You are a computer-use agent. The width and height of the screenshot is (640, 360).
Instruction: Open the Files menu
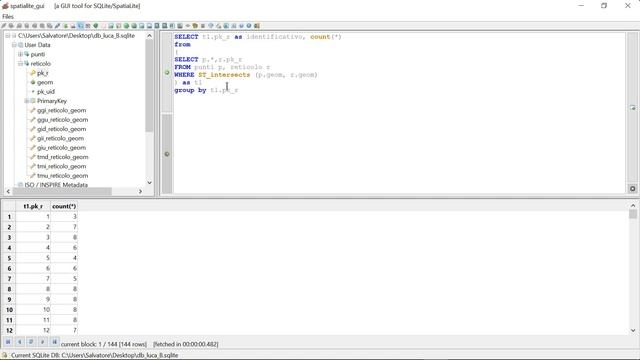click(x=8, y=16)
